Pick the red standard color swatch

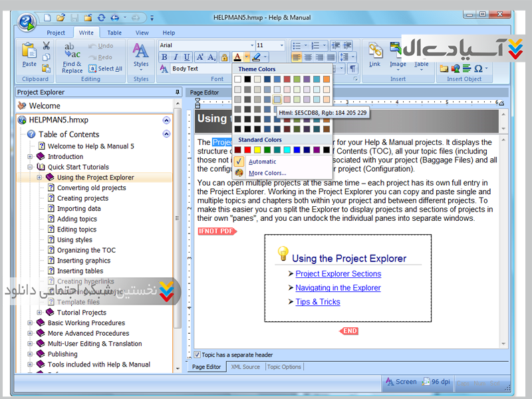247,150
